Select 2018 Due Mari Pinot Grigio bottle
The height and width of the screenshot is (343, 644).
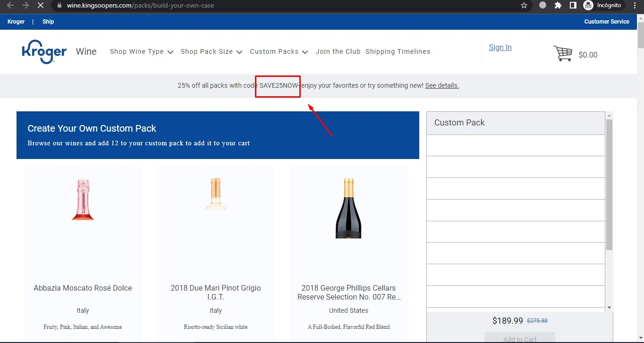click(x=216, y=193)
